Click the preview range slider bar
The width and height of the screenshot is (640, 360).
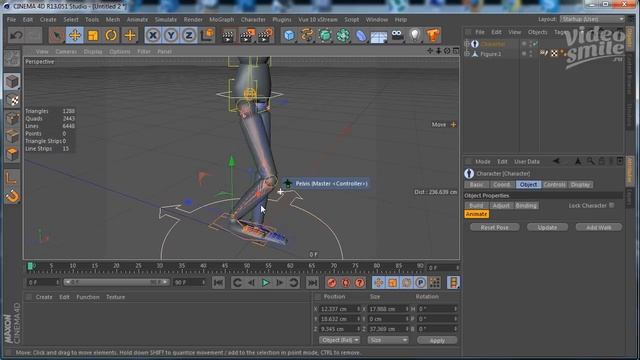pyautogui.click(x=117, y=282)
